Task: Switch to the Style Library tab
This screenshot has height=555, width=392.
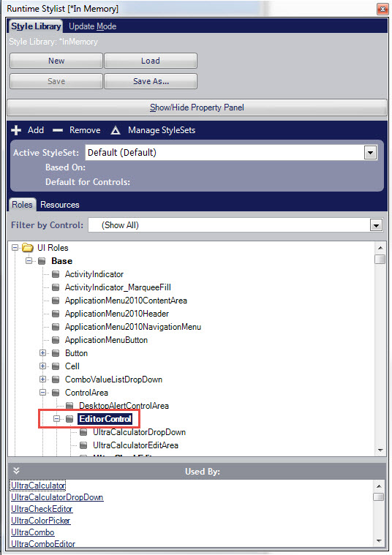Action: coord(35,26)
